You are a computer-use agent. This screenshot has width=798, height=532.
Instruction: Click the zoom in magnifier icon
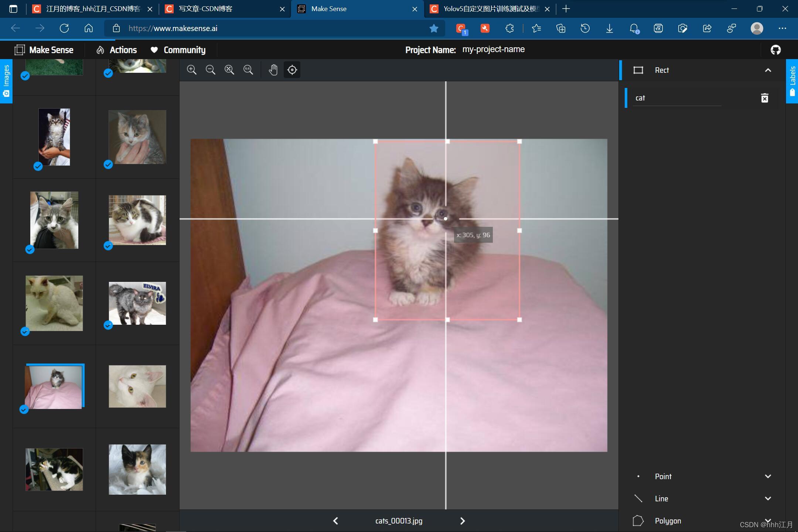(x=191, y=70)
